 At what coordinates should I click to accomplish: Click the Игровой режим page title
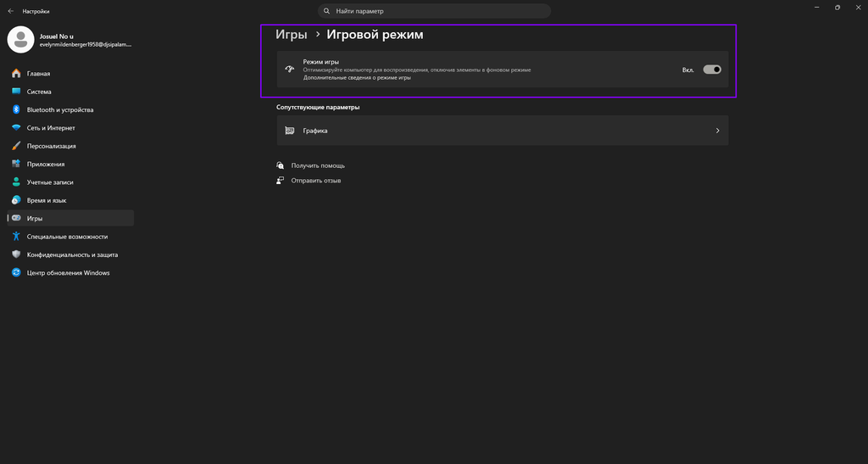pos(375,34)
